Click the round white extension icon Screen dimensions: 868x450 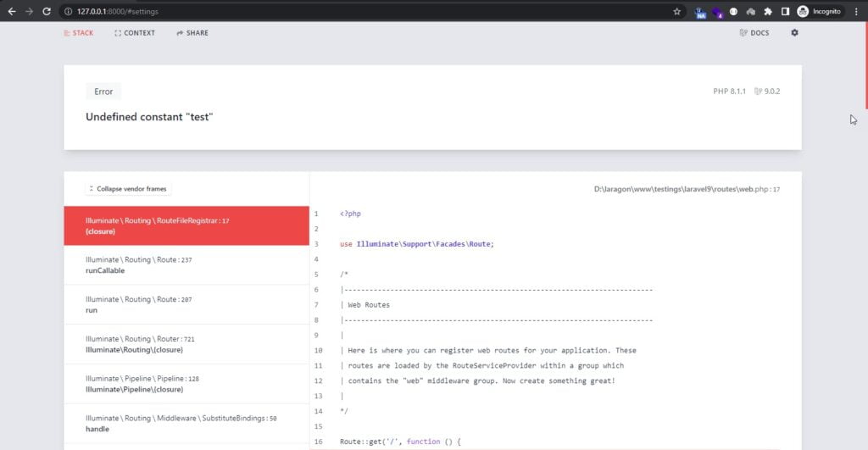[x=733, y=11]
